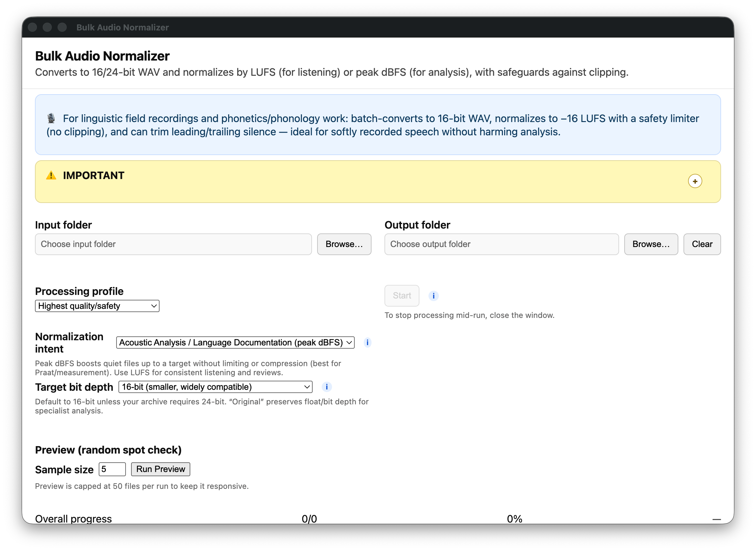Viewport: 756px width, 551px height.
Task: Click the Start processing button
Action: (x=401, y=296)
